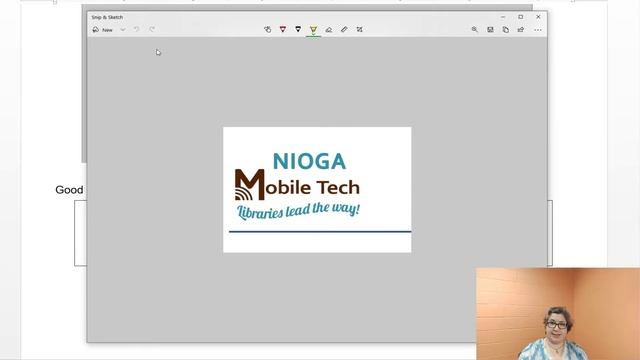Toggle the Ruler tool
Image resolution: width=640 pixels, height=360 pixels.
click(344, 29)
